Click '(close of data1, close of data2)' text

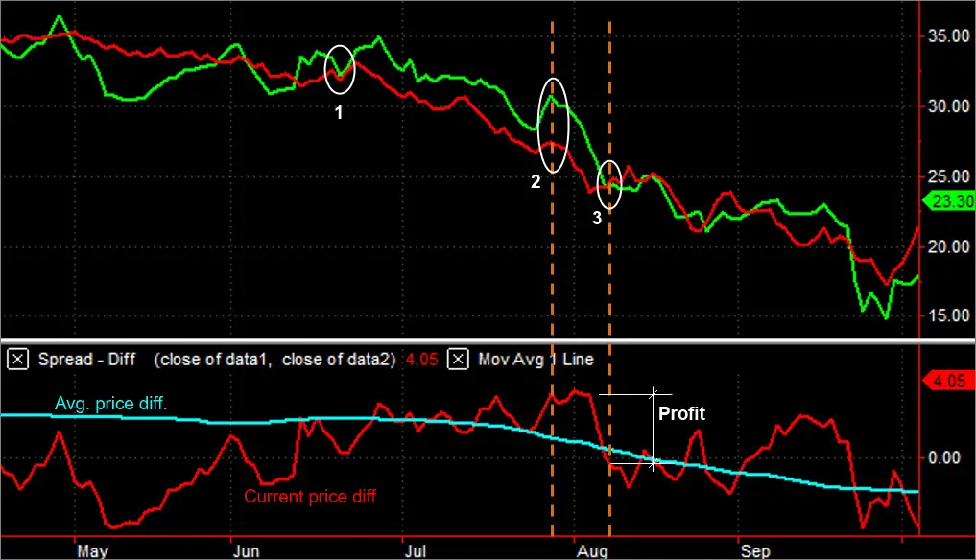[x=274, y=359]
